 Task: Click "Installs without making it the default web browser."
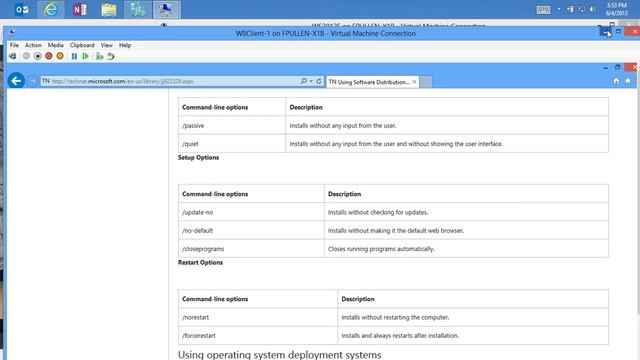coord(396,231)
